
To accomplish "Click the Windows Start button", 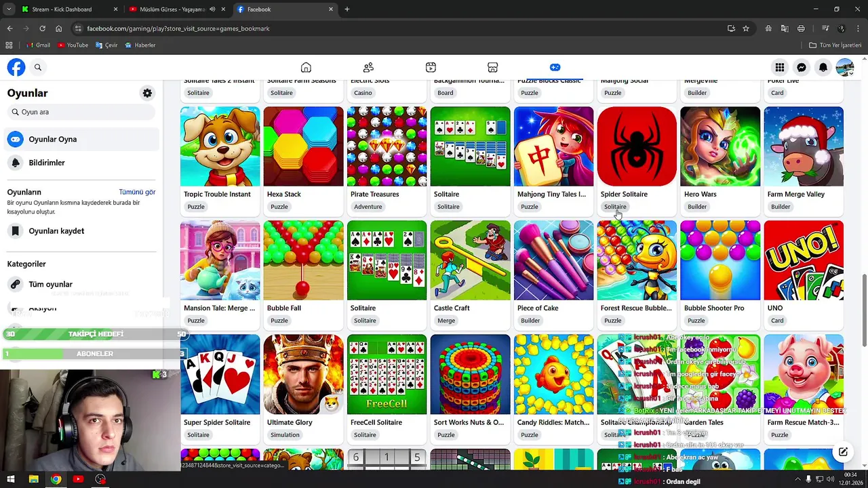I will click(11, 479).
